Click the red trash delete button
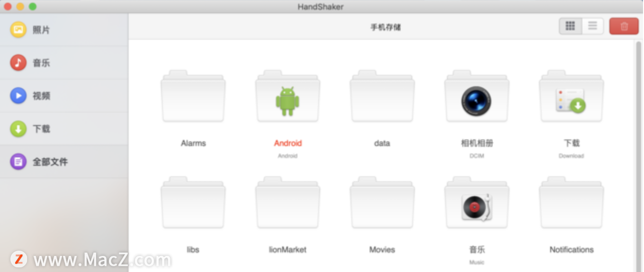 (624, 26)
